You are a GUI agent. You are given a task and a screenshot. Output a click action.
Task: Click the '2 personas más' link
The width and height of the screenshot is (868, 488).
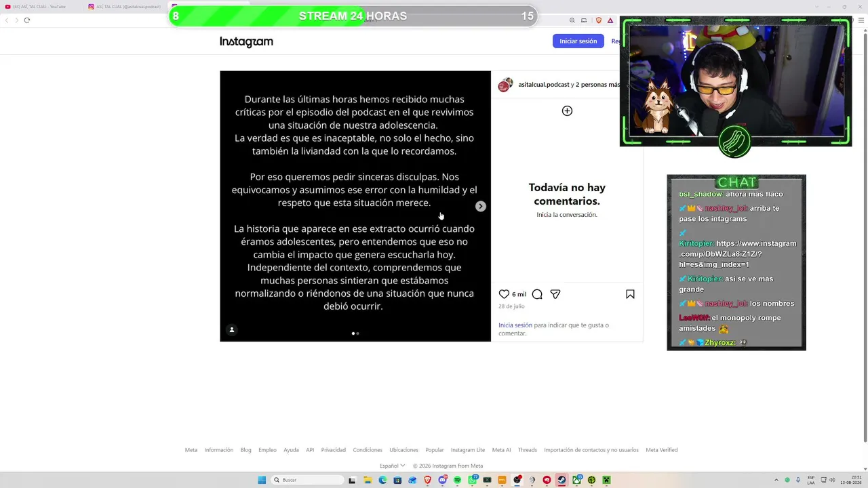(598, 85)
